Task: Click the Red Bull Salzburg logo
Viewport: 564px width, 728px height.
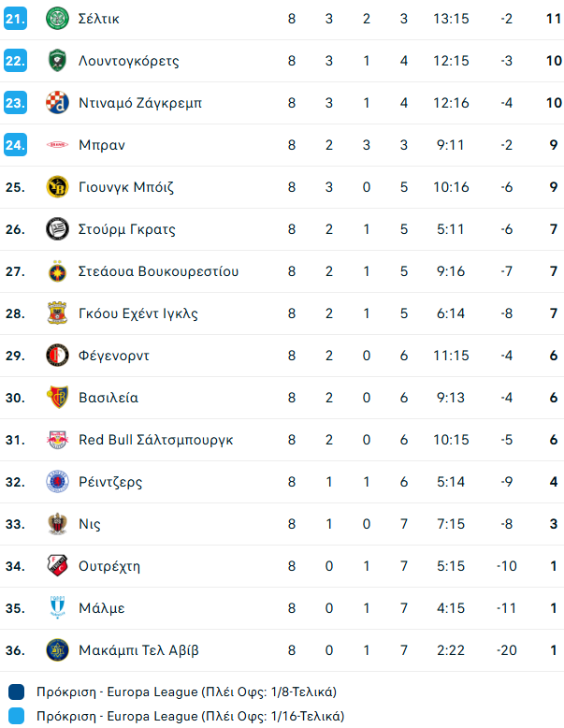Action: click(x=57, y=440)
